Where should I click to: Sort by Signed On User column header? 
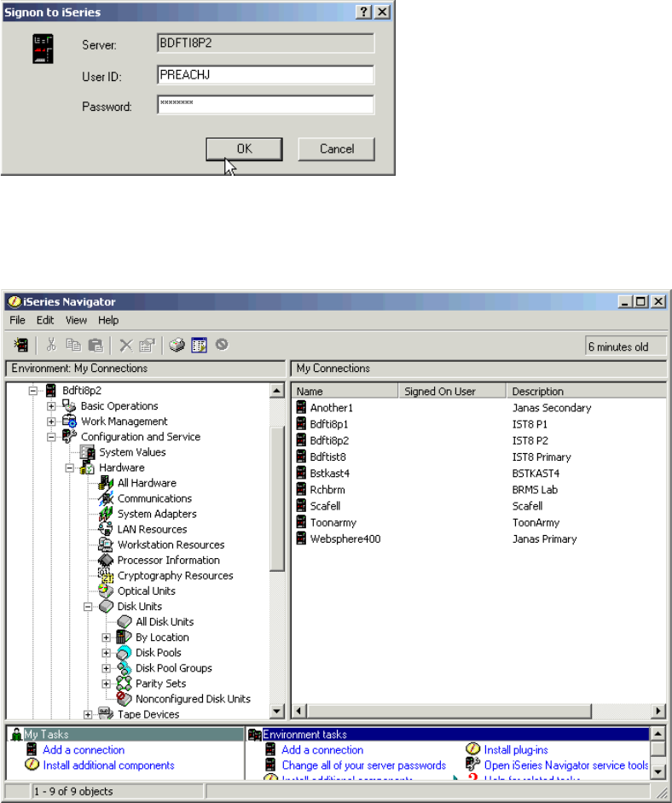tap(452, 391)
